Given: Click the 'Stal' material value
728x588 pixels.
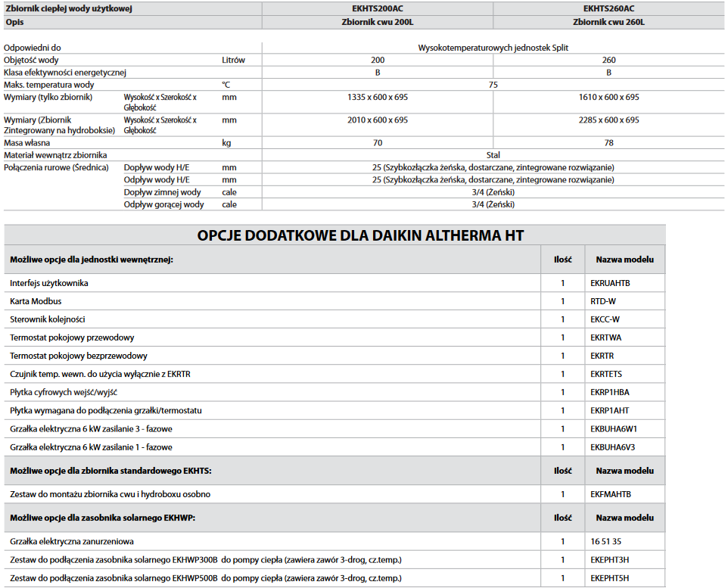Looking at the screenshot, I should point(493,154).
